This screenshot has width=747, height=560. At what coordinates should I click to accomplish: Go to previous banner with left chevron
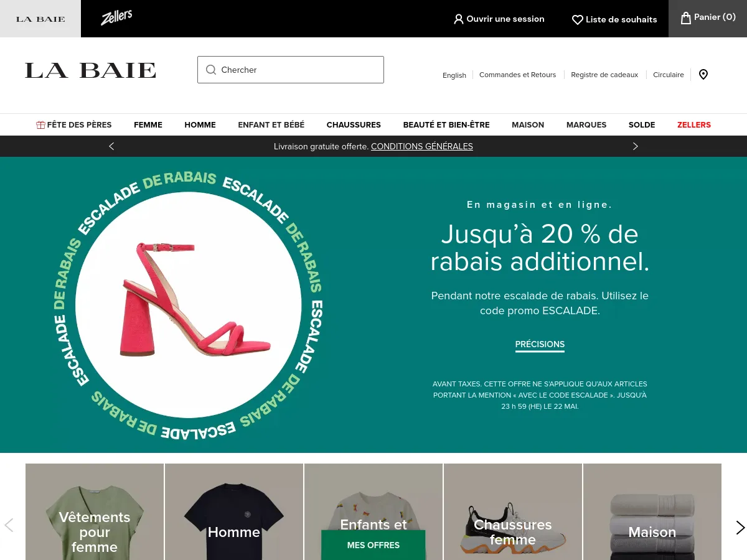click(111, 146)
